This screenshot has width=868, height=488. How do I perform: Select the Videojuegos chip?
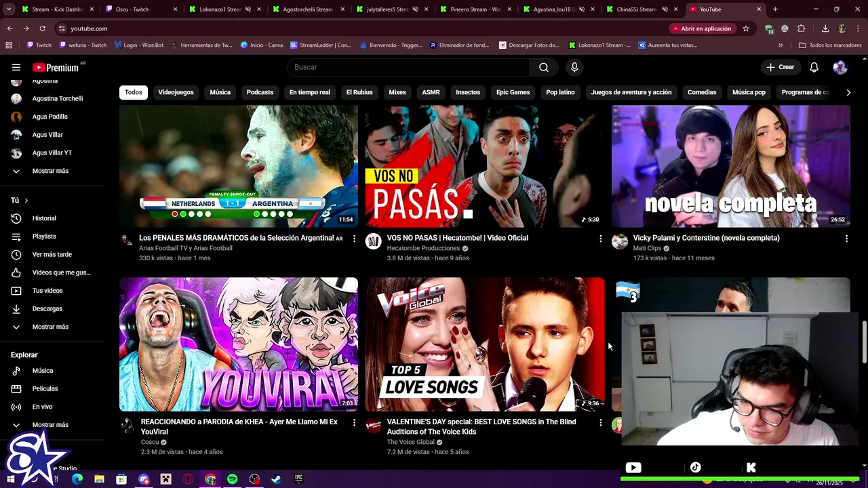(176, 92)
